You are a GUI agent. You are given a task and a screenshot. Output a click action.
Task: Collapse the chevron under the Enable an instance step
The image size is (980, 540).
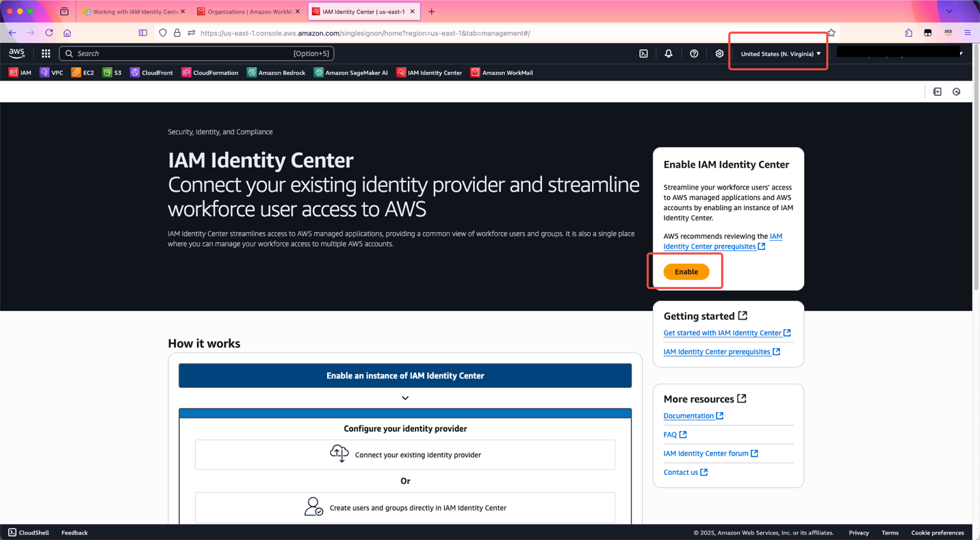click(x=405, y=398)
